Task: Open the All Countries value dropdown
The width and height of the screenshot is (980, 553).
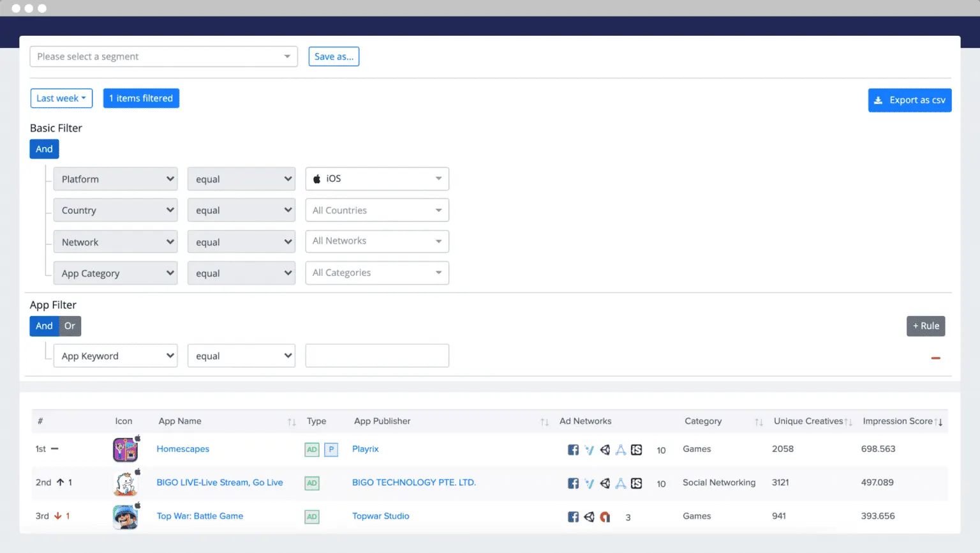Action: tap(377, 210)
